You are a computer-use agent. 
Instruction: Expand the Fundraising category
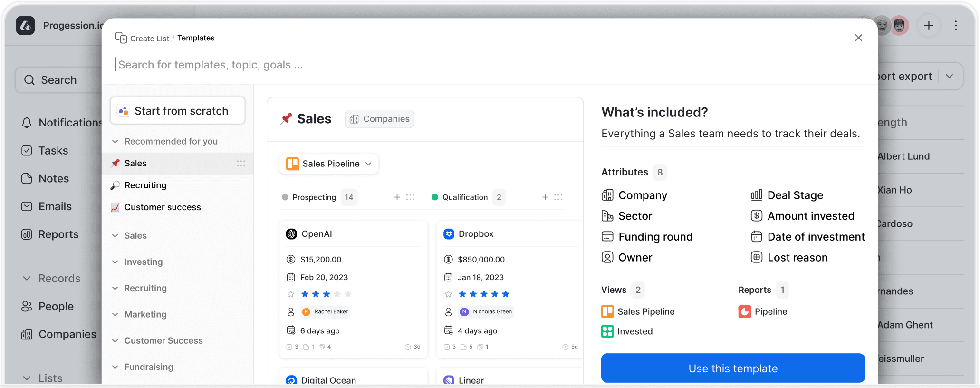[x=115, y=367]
